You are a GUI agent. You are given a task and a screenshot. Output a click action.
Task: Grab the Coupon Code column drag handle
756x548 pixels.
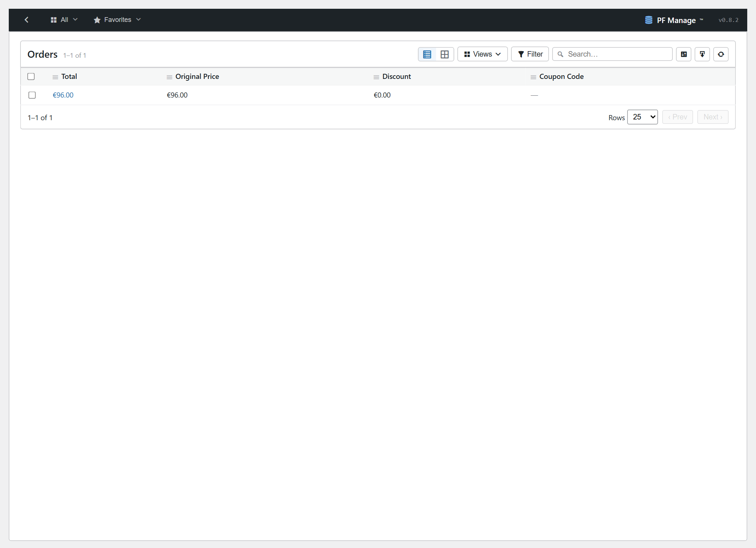(x=533, y=77)
